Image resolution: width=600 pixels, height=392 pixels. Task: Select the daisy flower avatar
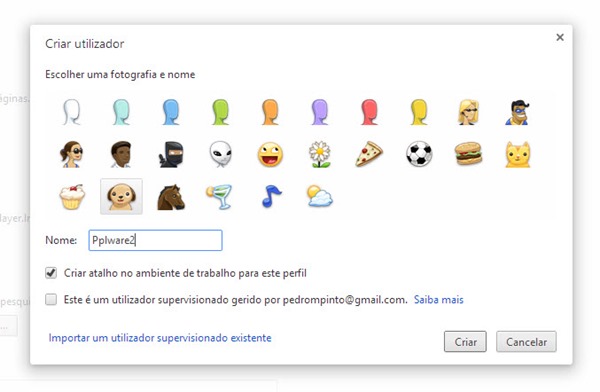(320, 154)
